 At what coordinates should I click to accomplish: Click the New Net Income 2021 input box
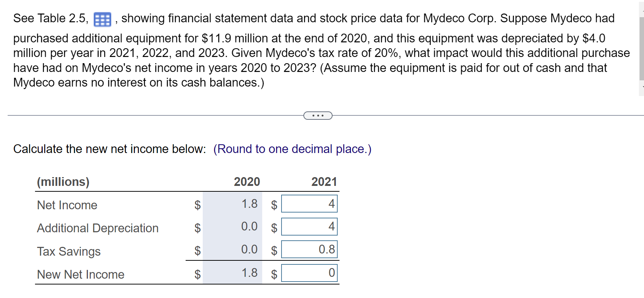point(309,273)
